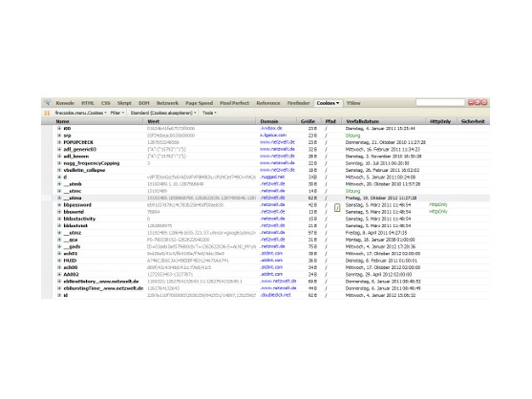This screenshot has height=399, width=532.
Task: Select the adl_known cookie name
Action: pyautogui.click(x=76, y=157)
